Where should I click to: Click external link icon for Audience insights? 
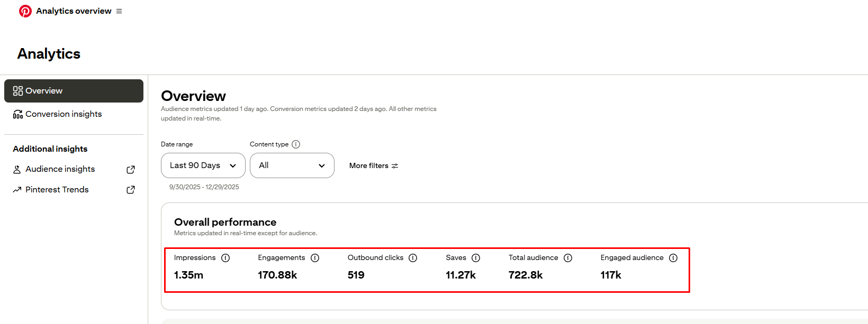131,170
